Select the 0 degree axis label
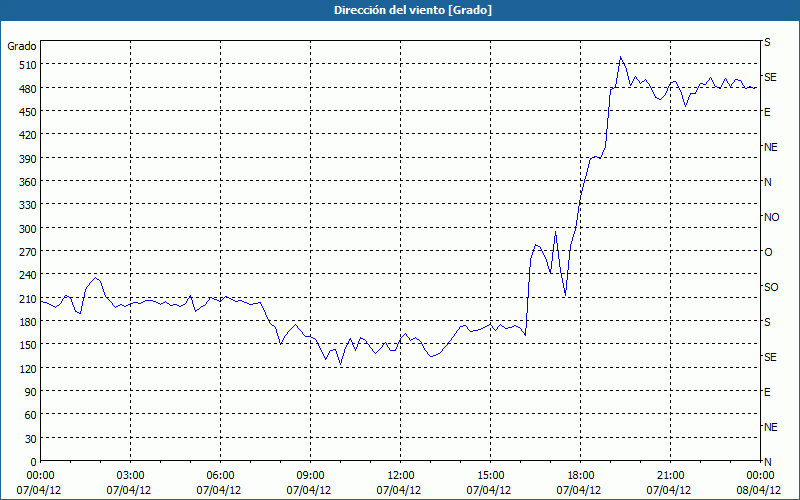 [x=34, y=462]
